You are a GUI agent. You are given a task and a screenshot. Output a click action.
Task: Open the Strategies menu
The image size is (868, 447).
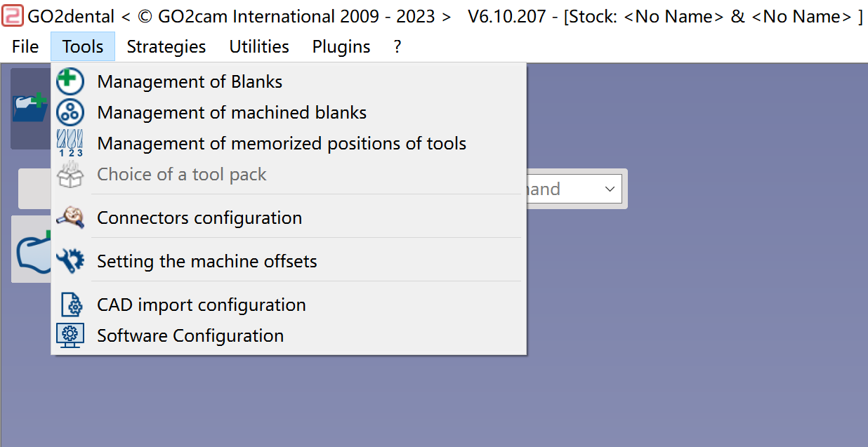(166, 46)
